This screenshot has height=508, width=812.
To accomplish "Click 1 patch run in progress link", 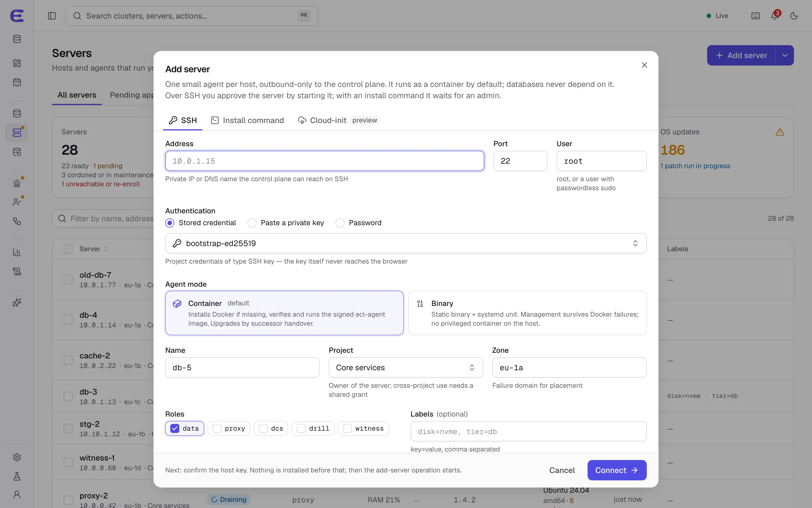I will pos(695,166).
